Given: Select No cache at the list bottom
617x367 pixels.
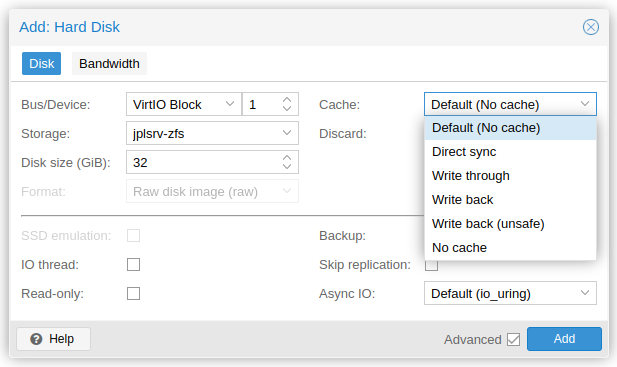Looking at the screenshot, I should (x=510, y=248).
